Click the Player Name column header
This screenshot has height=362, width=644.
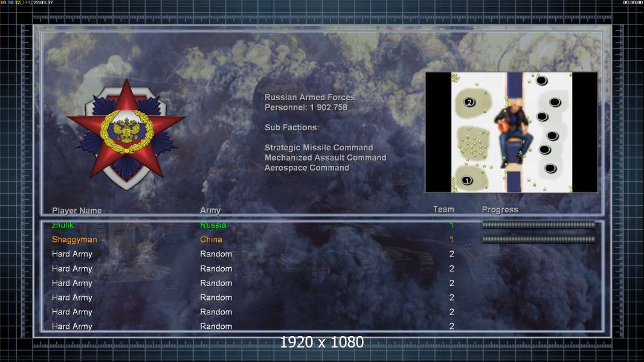77,211
